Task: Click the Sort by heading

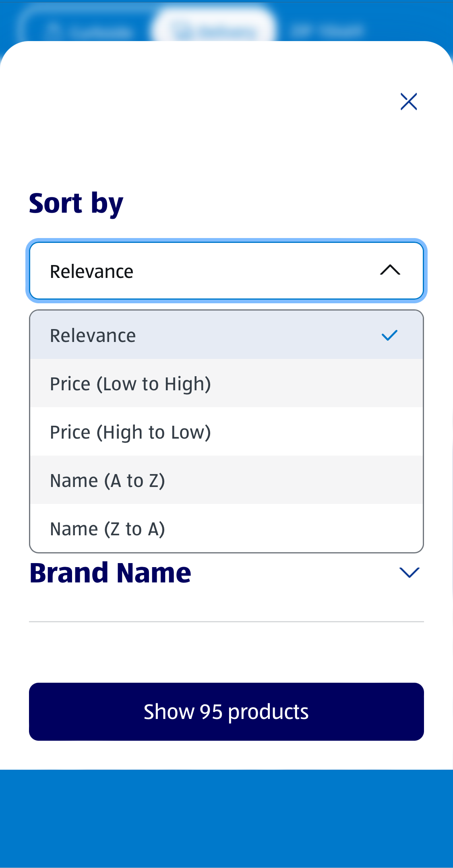Action: pyautogui.click(x=76, y=203)
